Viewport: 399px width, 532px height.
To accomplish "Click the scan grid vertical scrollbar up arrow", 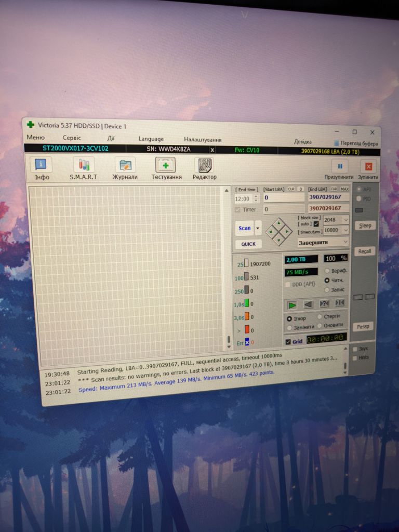I will [x=227, y=191].
